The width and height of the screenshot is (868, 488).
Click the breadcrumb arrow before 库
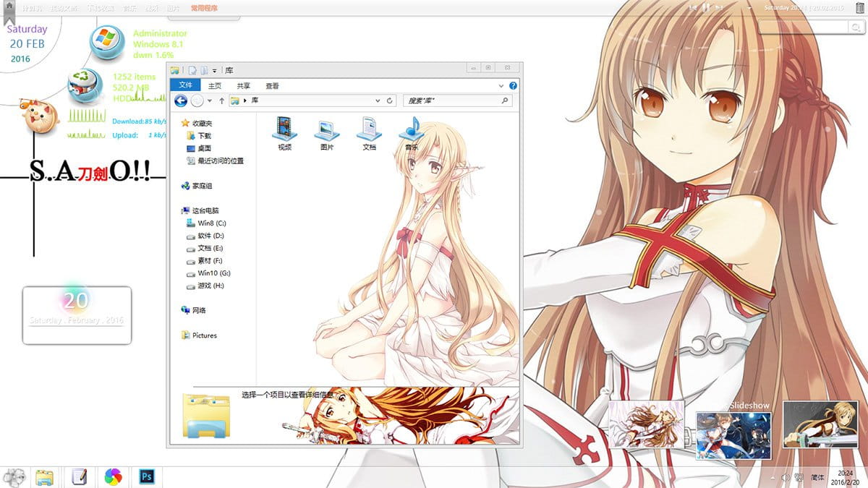(x=246, y=100)
